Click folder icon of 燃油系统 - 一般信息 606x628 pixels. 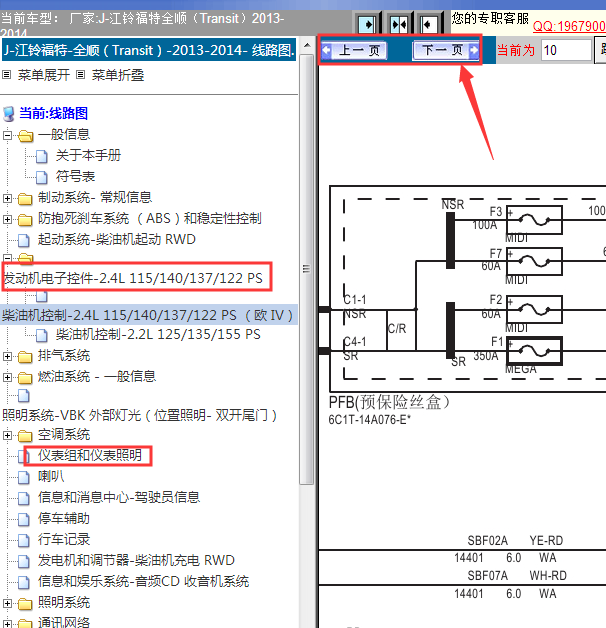(x=25, y=377)
